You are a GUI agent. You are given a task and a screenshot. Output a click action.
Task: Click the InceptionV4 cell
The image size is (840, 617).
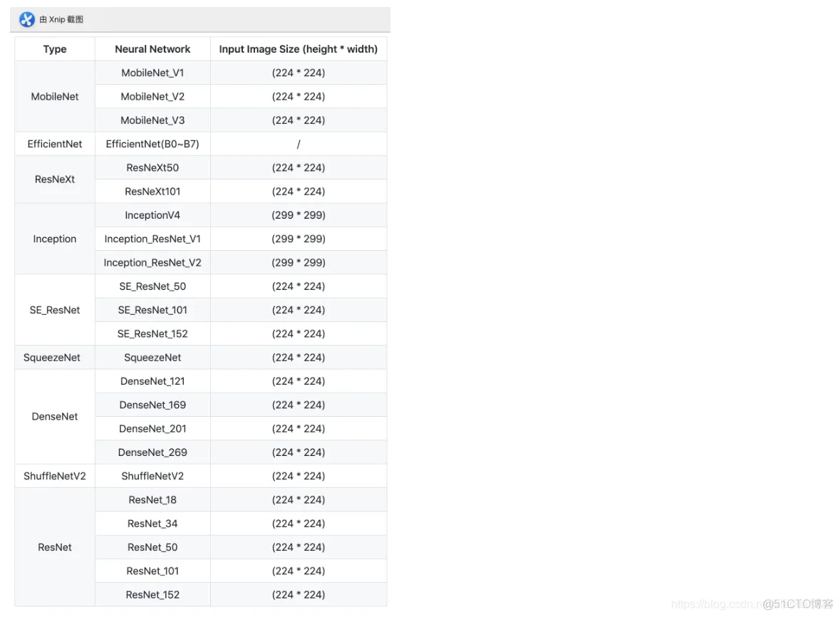coord(152,215)
